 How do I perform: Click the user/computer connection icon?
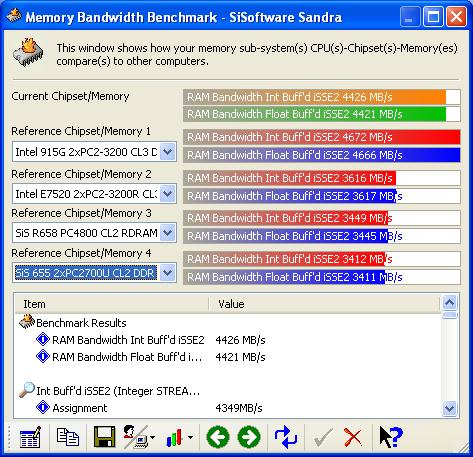pyautogui.click(x=135, y=437)
